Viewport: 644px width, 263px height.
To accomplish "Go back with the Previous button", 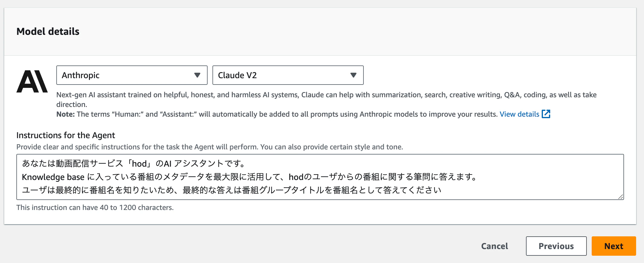I will (x=556, y=246).
